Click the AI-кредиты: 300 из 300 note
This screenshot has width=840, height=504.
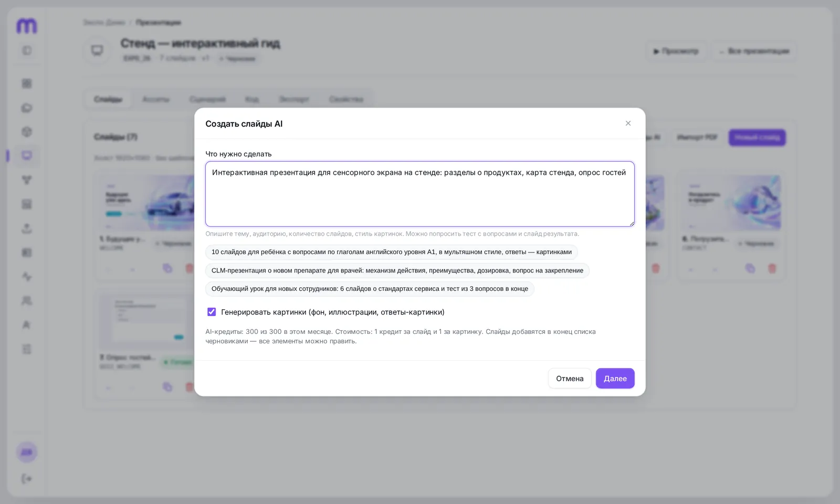(x=401, y=337)
